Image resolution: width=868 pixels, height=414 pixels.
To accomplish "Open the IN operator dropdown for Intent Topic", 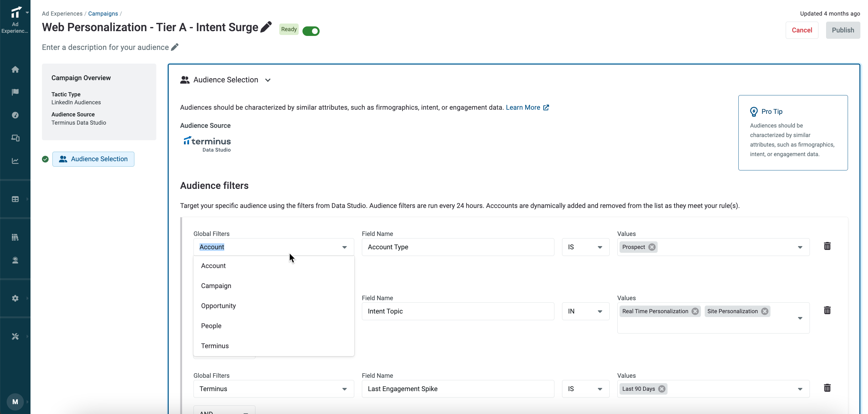I will 586,311.
